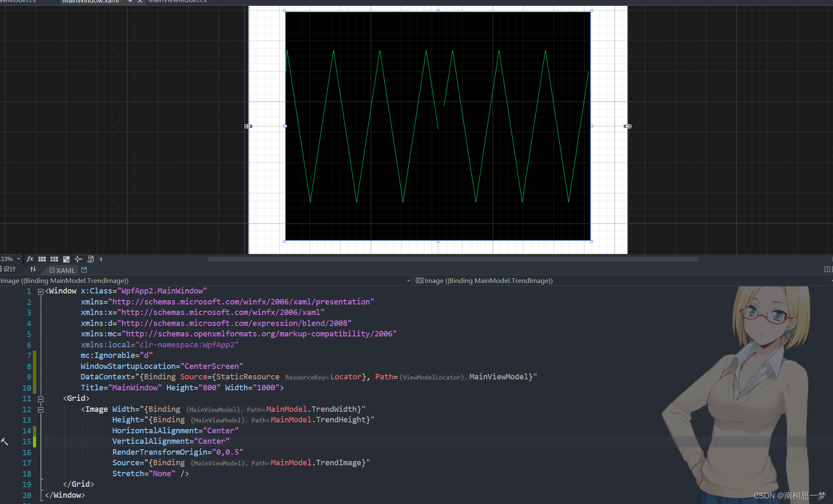Viewport: 833px width, 504px height.
Task: Click swap panes arrows icon
Action: (33, 269)
